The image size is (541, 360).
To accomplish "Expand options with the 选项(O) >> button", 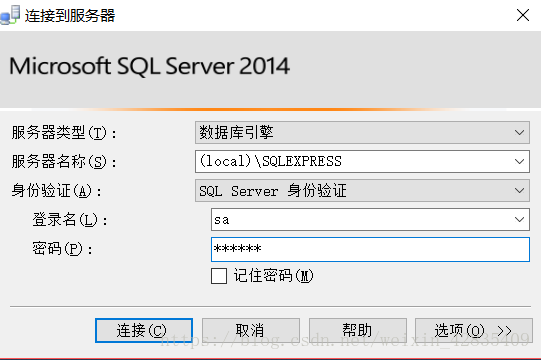I will pos(474,330).
